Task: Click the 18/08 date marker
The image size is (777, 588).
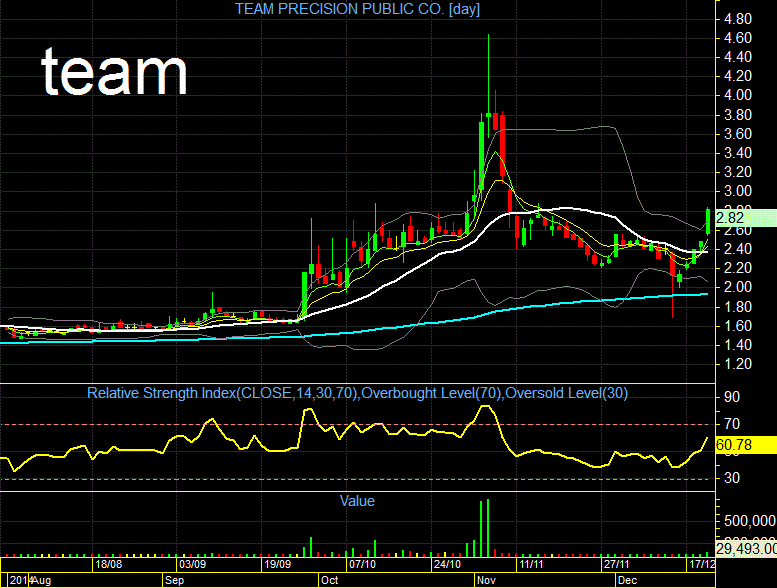Action: (x=109, y=564)
